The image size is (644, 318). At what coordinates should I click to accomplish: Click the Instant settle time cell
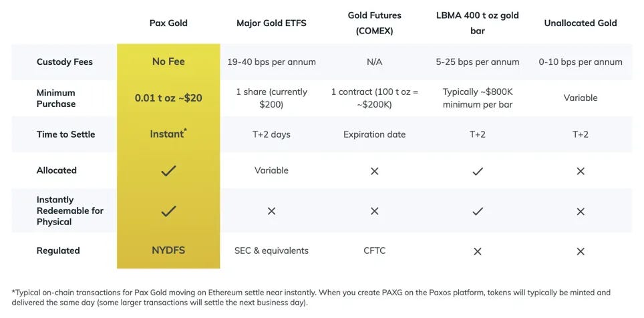coord(168,134)
